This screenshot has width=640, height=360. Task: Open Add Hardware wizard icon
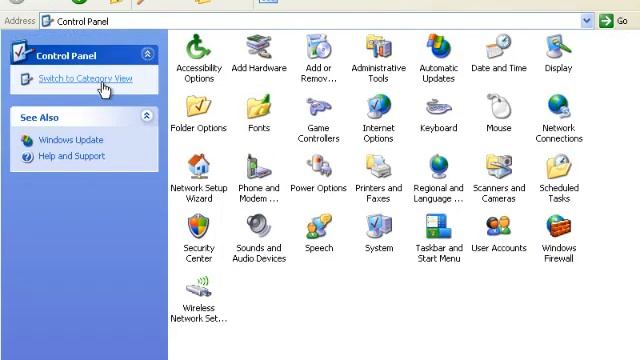(259, 47)
